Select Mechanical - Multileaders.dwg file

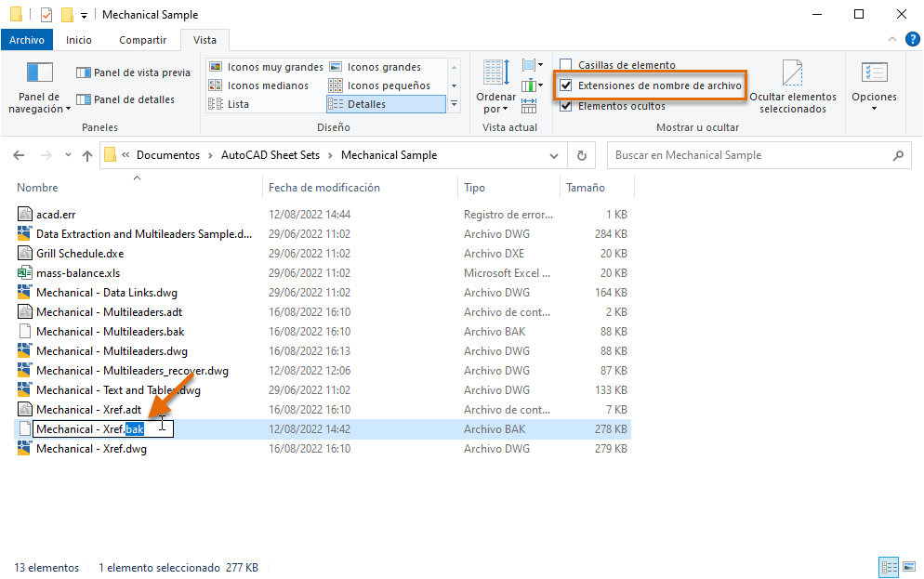click(x=112, y=351)
